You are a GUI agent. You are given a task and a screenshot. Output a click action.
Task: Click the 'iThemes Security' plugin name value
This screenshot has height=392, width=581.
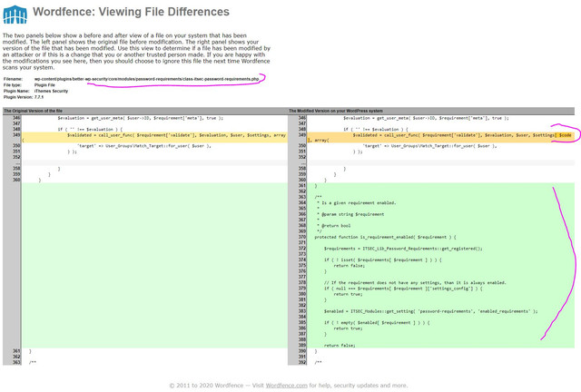(x=51, y=91)
